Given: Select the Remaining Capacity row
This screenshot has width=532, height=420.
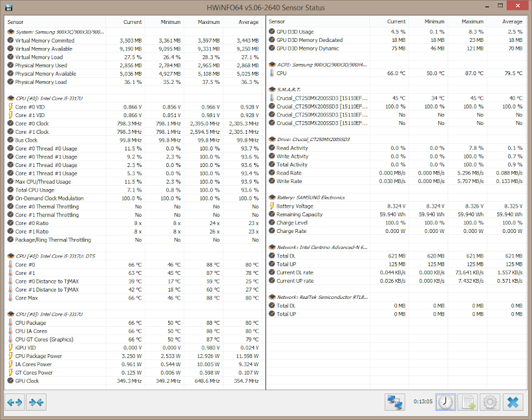Looking at the screenshot, I should pyautogui.click(x=303, y=214).
